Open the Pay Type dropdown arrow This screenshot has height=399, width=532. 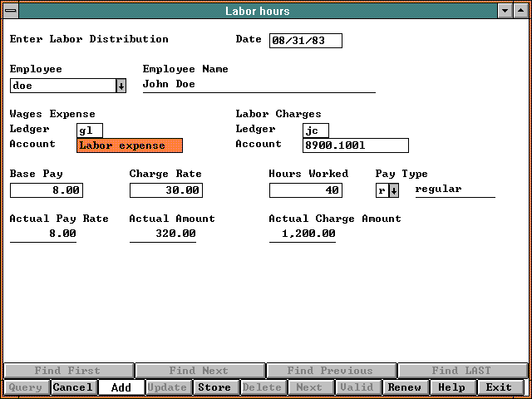point(394,190)
